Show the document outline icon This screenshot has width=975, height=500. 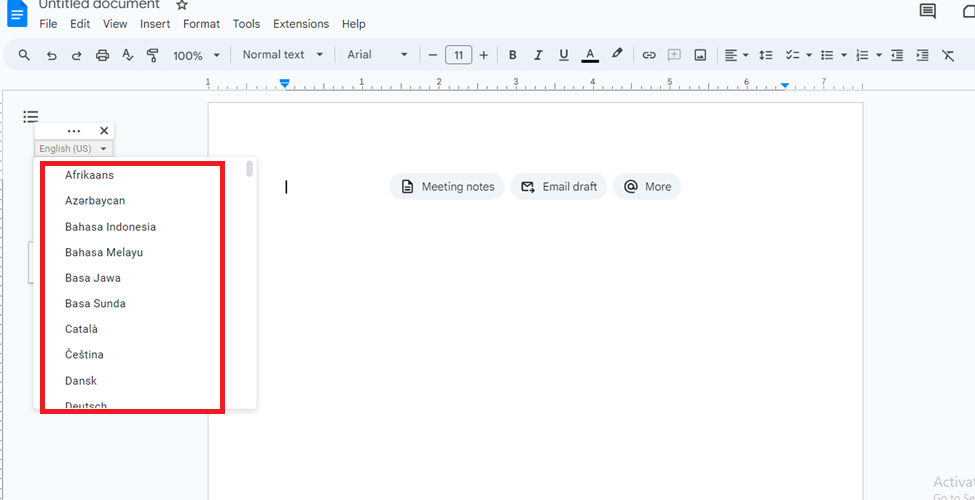[x=30, y=116]
